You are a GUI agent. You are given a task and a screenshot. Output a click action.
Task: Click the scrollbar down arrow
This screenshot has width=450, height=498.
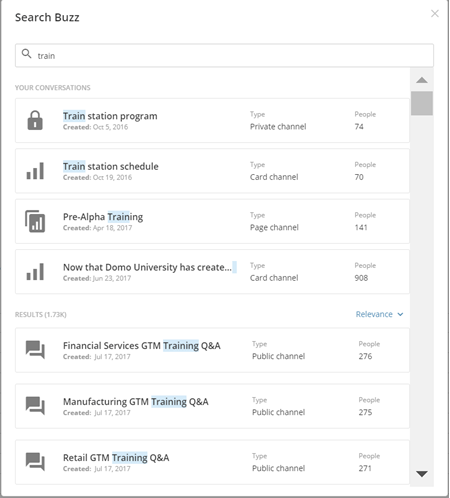coord(422,474)
